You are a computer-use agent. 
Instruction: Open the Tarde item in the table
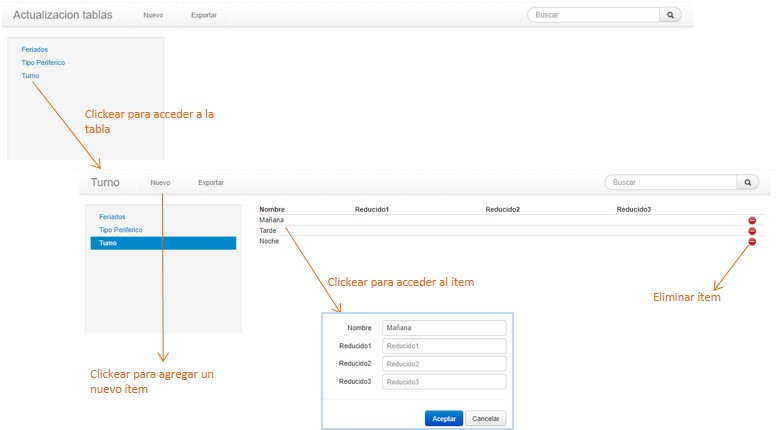pyautogui.click(x=268, y=231)
